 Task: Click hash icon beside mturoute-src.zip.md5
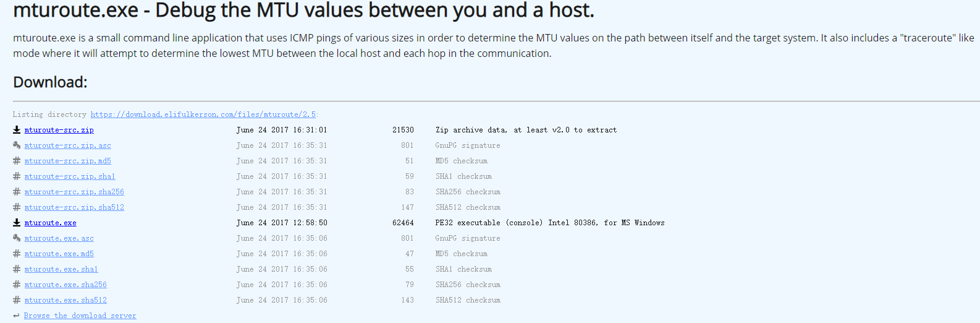coord(17,161)
